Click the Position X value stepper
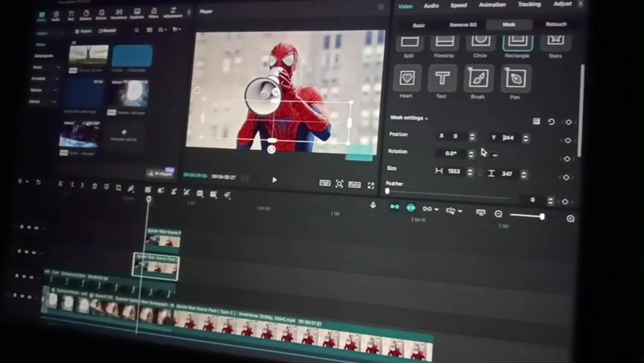 point(472,137)
